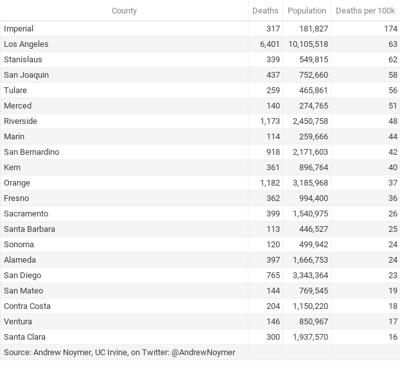Select the Imperial county row
The width and height of the screenshot is (400, 368).
200,29
